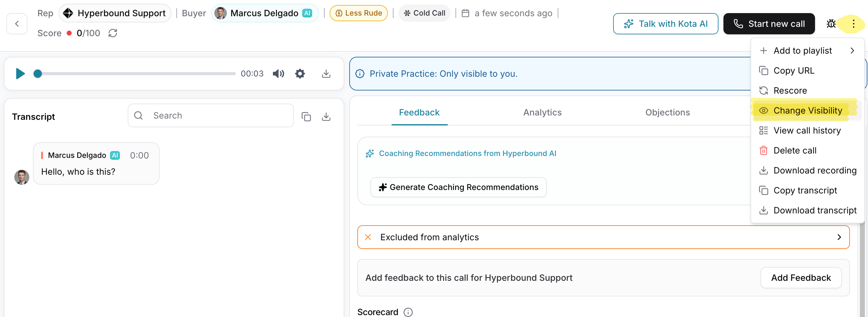Image resolution: width=868 pixels, height=317 pixels.
Task: Click the 0:00 timestamp on the transcript message
Action: [140, 155]
